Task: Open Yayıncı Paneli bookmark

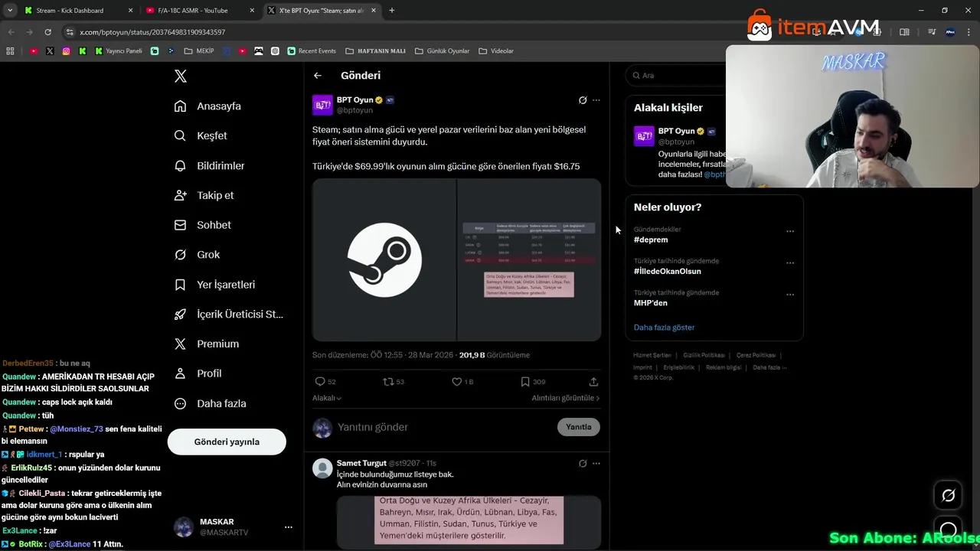Action: [x=119, y=51]
